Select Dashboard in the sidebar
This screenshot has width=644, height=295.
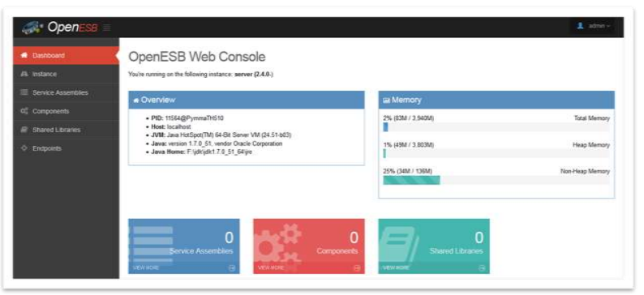pyautogui.click(x=67, y=55)
